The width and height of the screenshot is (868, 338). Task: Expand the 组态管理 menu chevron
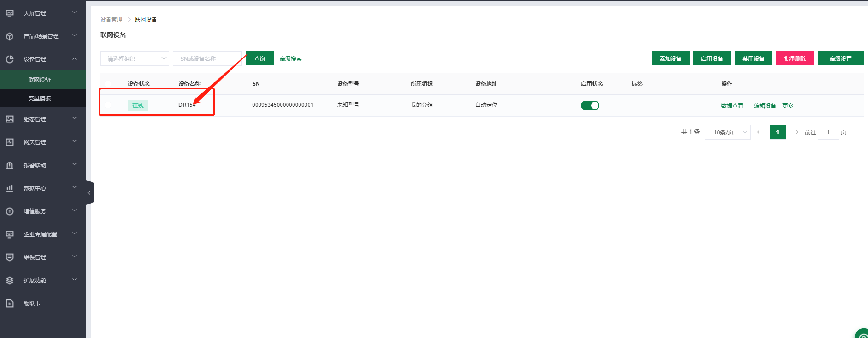pos(75,119)
